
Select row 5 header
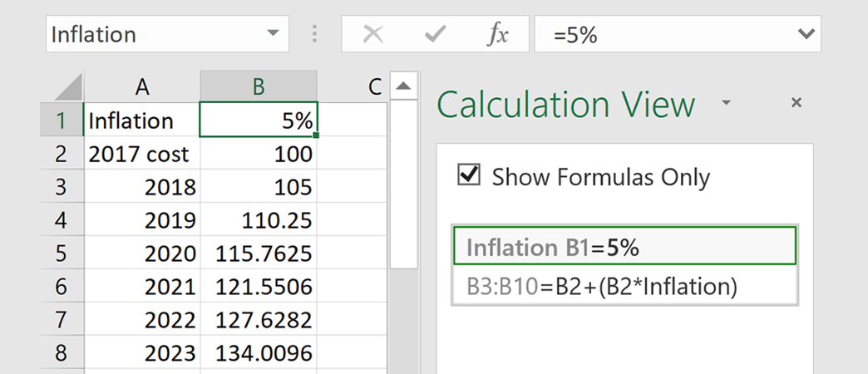62,253
